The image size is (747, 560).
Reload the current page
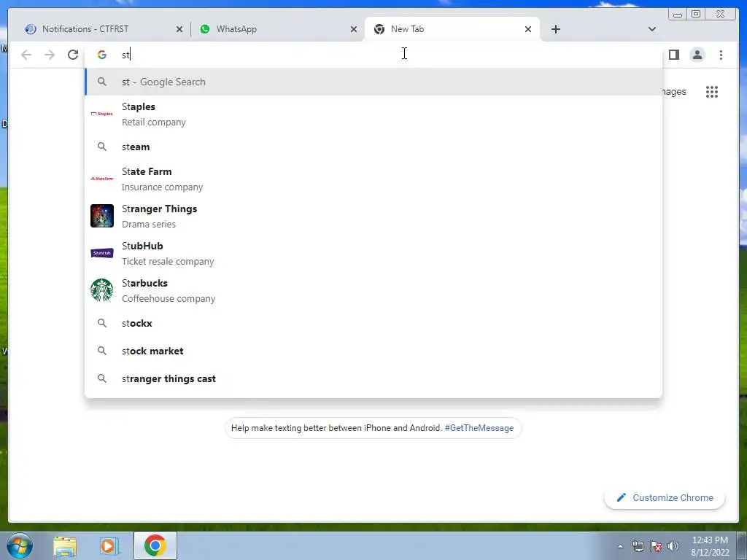pyautogui.click(x=73, y=55)
